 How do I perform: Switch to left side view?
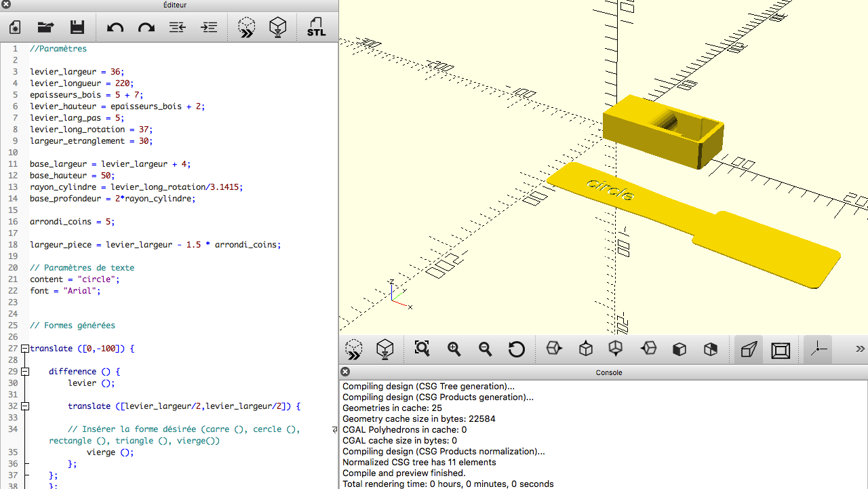tap(649, 349)
